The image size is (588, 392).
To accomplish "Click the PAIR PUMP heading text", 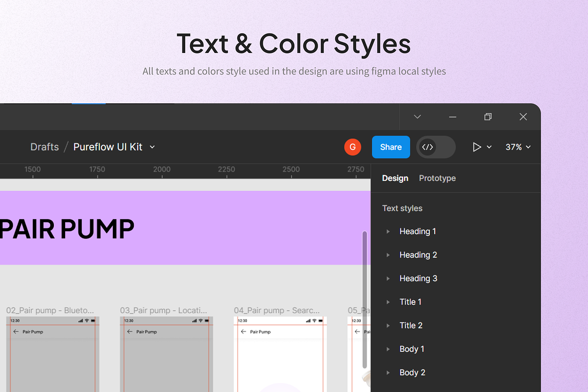I will 66,229.
